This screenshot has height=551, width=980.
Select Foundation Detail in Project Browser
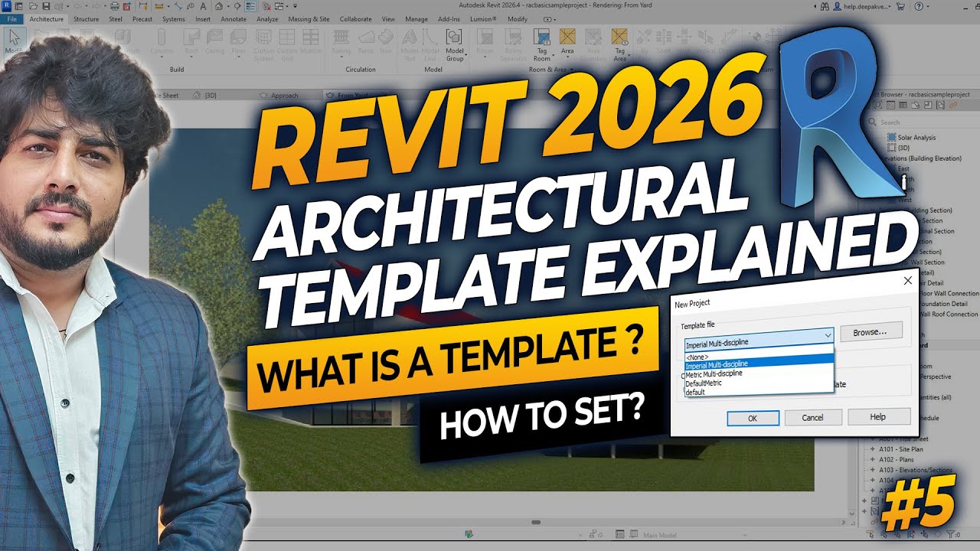pos(944,304)
